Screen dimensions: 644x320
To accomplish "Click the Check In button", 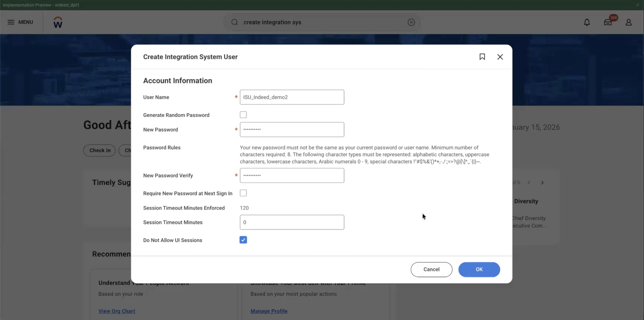I will pyautogui.click(x=100, y=150).
